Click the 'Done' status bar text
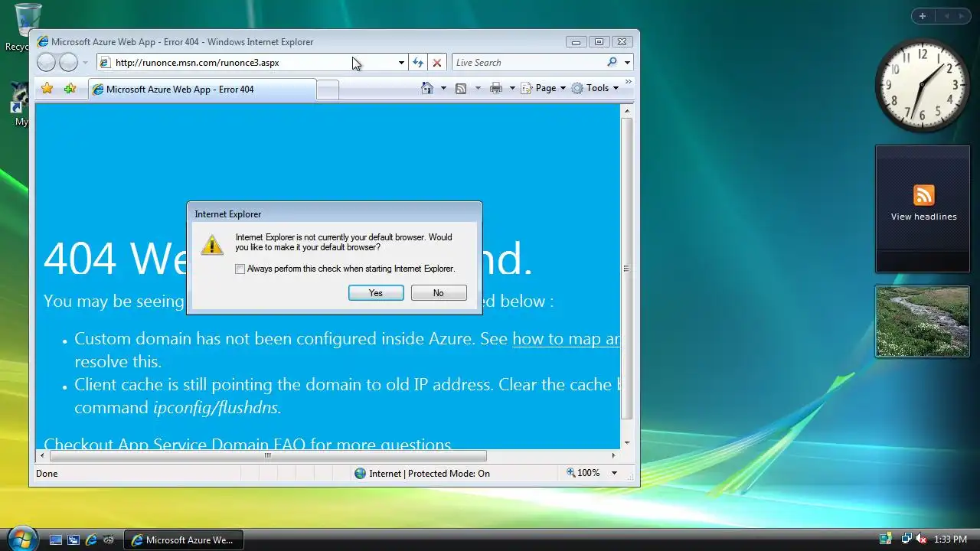The width and height of the screenshot is (980, 551). tap(47, 474)
